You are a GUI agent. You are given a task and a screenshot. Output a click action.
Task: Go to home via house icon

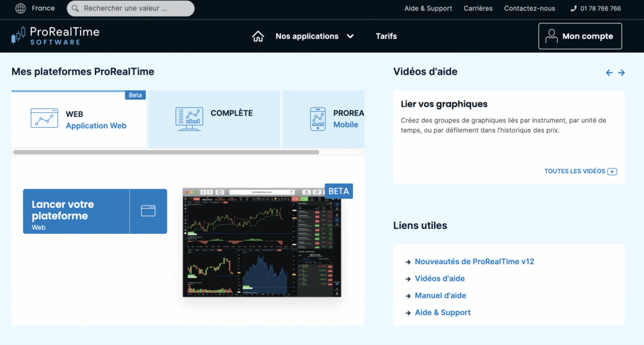click(258, 36)
